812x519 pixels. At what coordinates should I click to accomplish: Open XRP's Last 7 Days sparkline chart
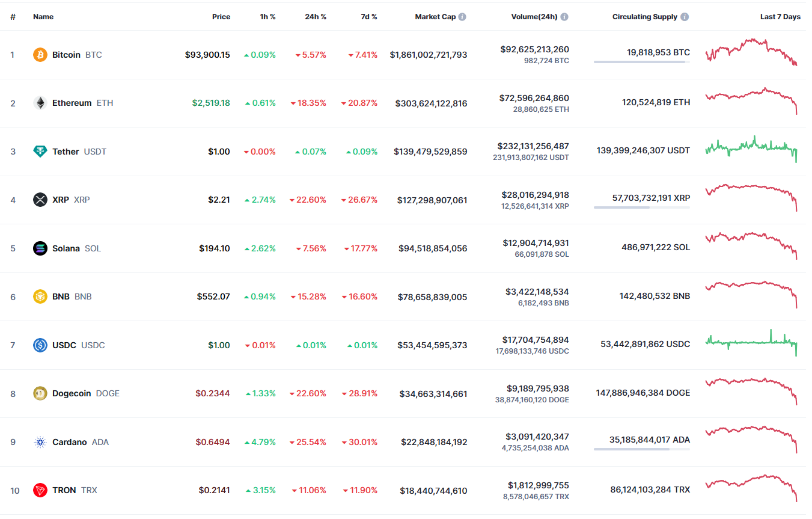(x=751, y=197)
